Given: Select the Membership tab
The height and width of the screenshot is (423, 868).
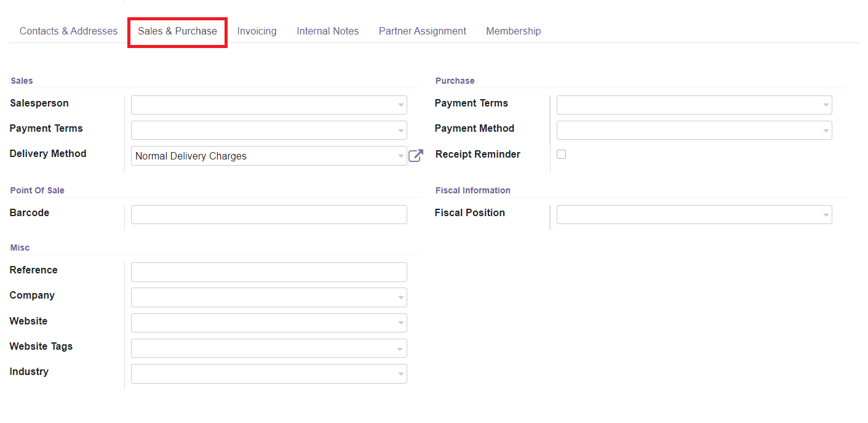Looking at the screenshot, I should click(513, 31).
